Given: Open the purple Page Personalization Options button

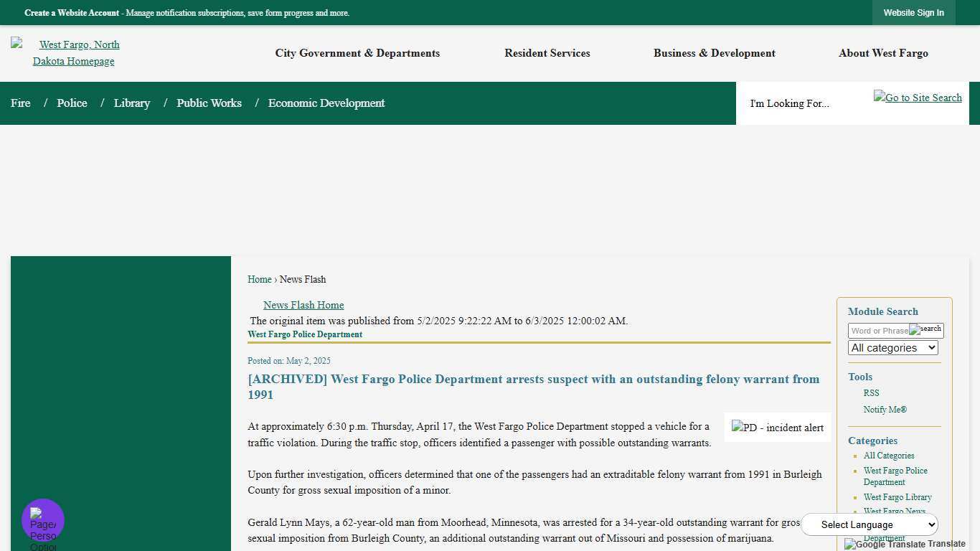Looking at the screenshot, I should [42, 519].
